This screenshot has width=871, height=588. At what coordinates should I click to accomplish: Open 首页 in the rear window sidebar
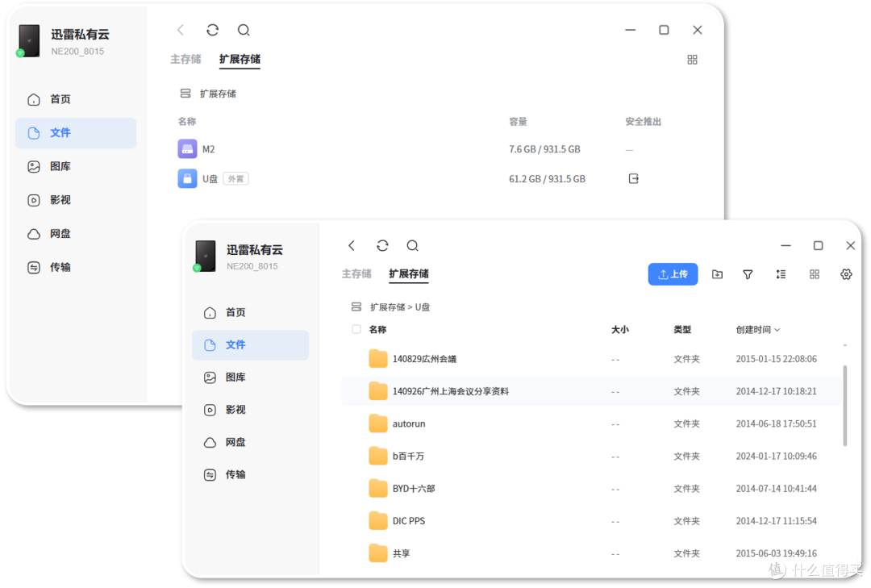click(76, 99)
